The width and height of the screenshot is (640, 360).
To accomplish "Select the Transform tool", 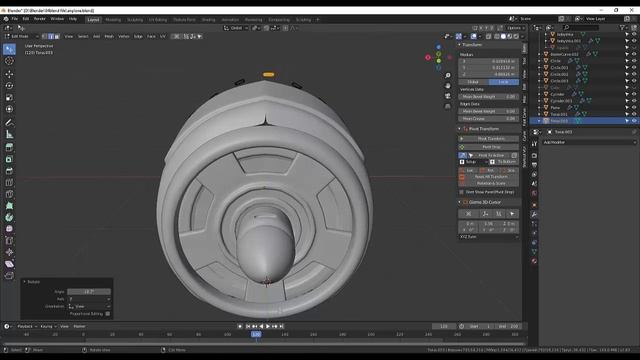I will coord(9,109).
